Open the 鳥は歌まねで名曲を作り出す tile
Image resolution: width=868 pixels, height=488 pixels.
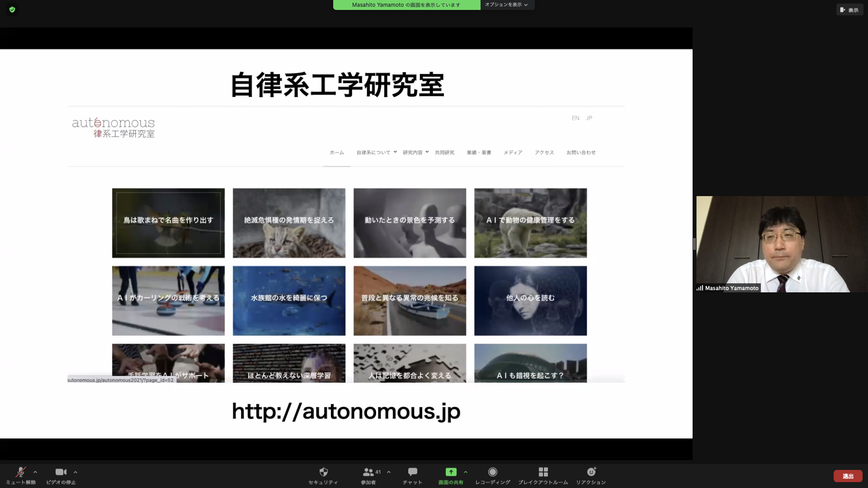pyautogui.click(x=168, y=223)
